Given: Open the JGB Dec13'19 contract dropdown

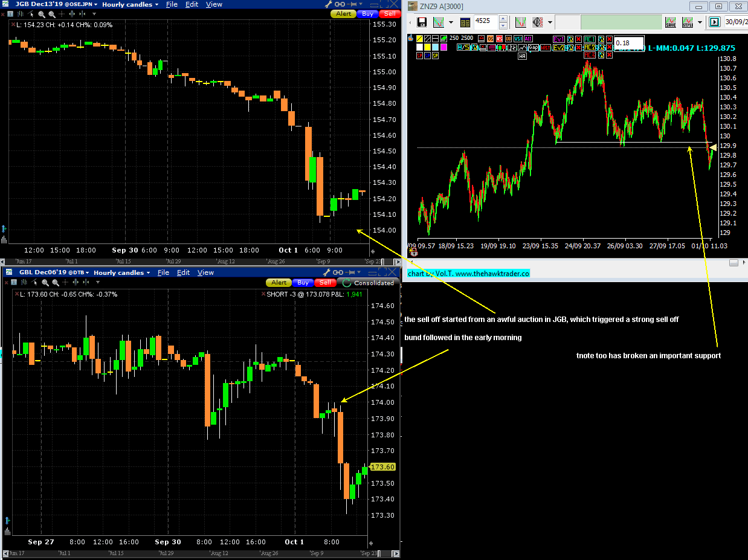Looking at the screenshot, I should point(96,4).
